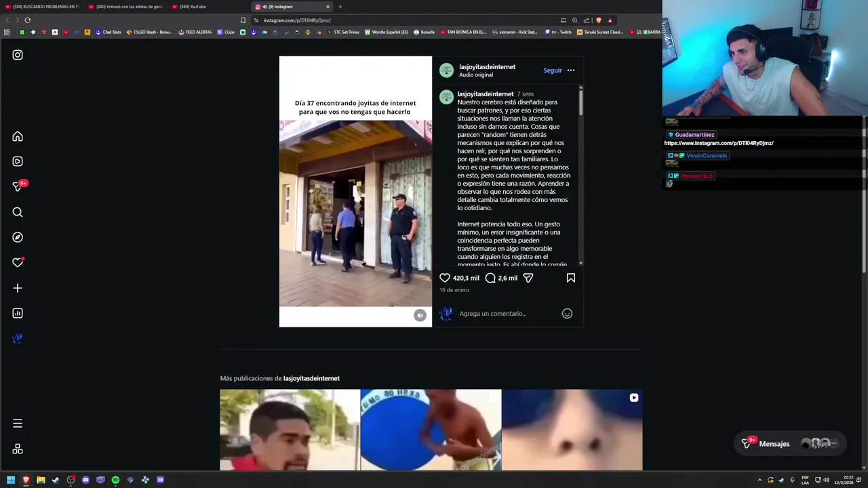
Task: Bookmark this page via the address bar bookmark icon
Action: [x=243, y=20]
